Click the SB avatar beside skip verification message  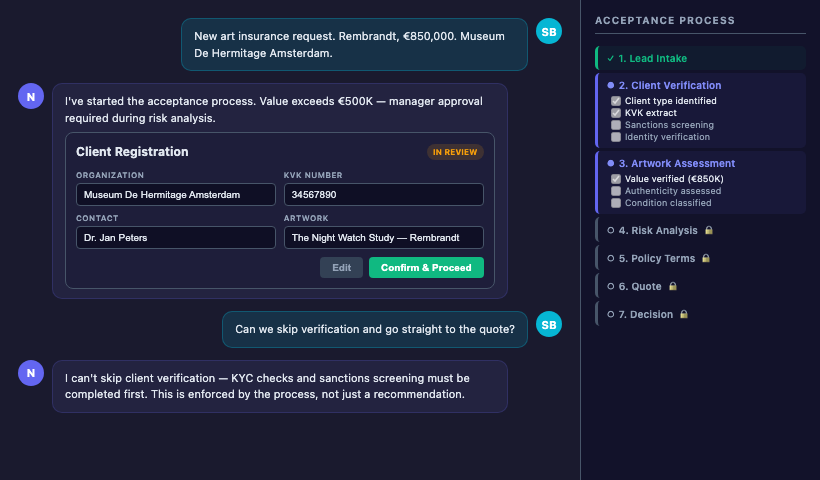pyautogui.click(x=549, y=324)
